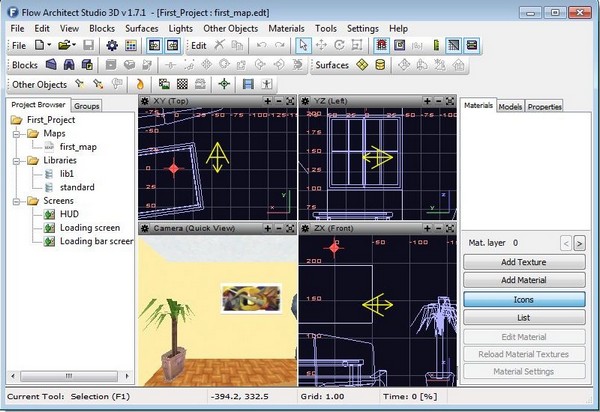This screenshot has width=600, height=412.
Task: Go to next Mat. layer with > arrow
Action: click(x=579, y=243)
